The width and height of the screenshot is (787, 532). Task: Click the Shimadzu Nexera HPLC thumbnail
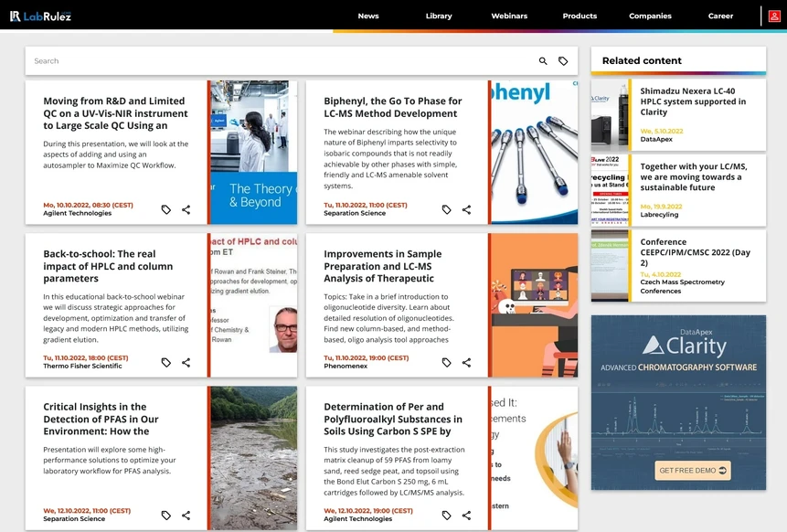tap(610, 115)
